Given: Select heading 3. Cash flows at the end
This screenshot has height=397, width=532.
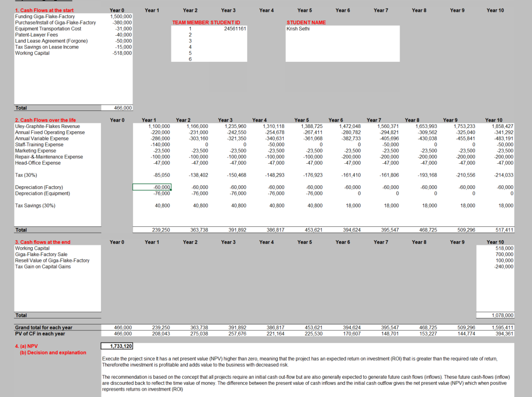Looking at the screenshot, I should point(42,242).
